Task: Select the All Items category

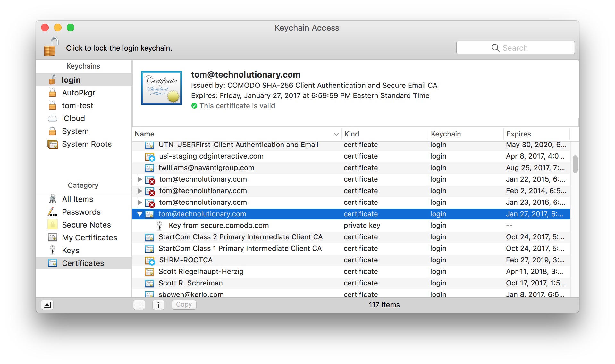Action: pyautogui.click(x=77, y=199)
